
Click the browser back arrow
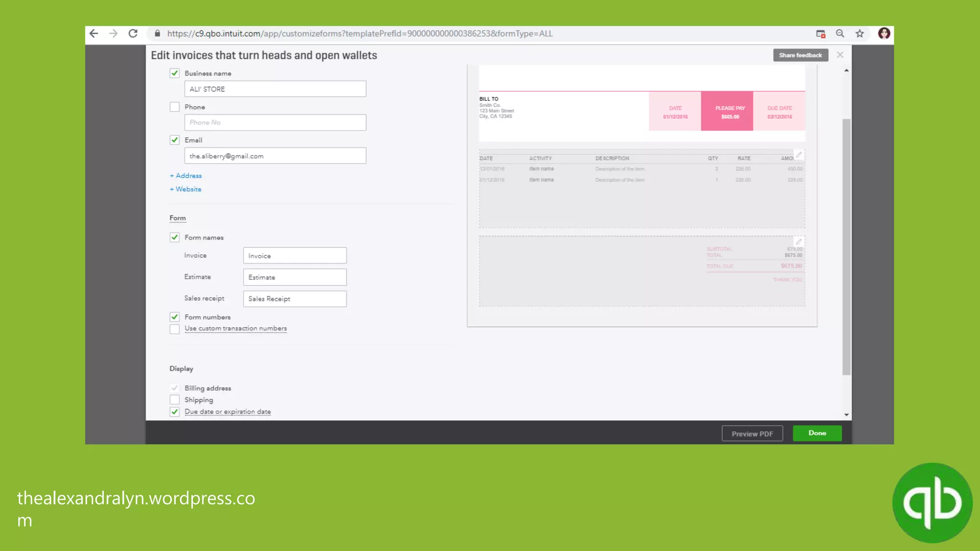point(94,33)
